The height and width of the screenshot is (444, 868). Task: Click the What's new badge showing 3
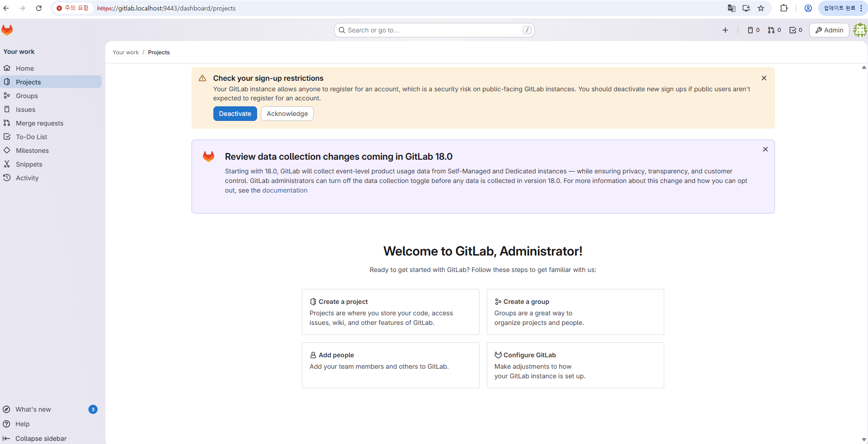[93, 409]
